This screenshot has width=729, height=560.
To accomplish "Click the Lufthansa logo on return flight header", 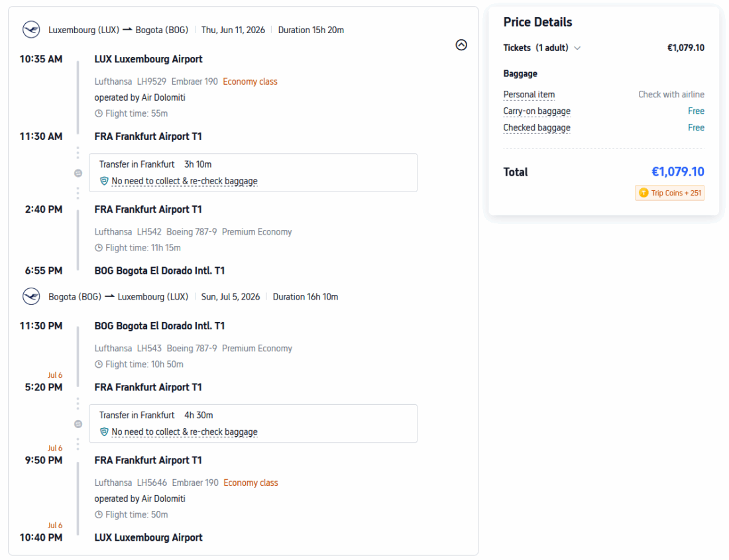I will pos(31,297).
